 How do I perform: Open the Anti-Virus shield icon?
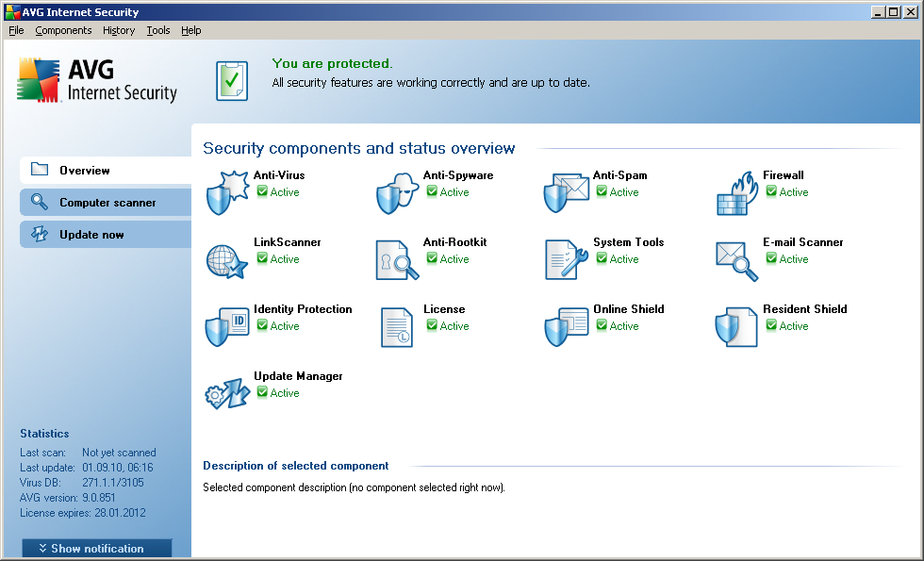[x=226, y=192]
